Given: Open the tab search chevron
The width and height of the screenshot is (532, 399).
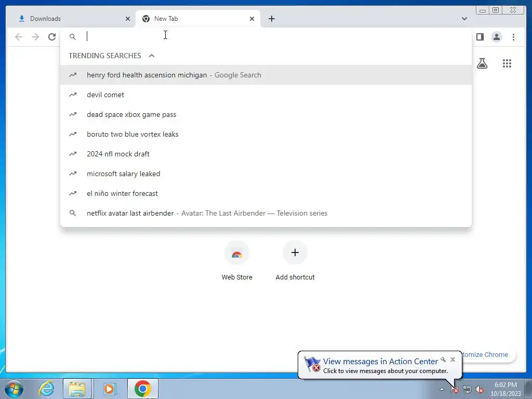Looking at the screenshot, I should click(x=464, y=19).
